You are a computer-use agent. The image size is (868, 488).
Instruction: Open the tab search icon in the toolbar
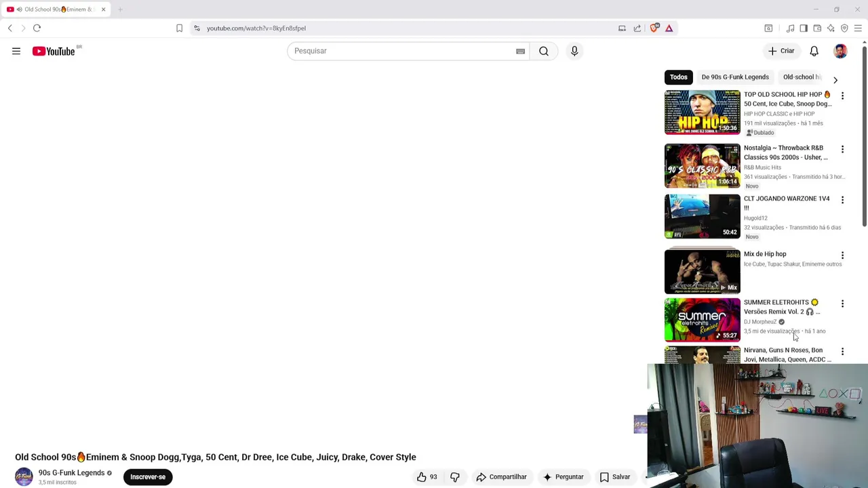768,28
